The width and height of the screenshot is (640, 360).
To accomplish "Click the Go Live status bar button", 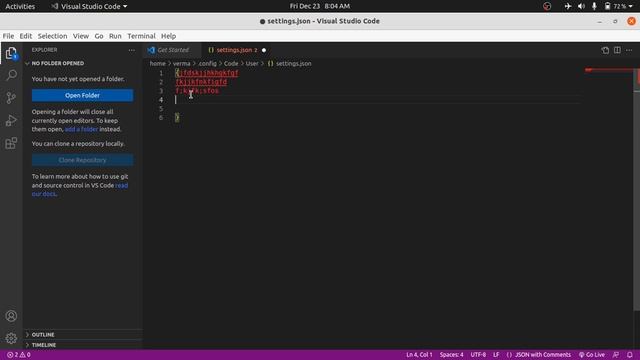I will tap(592, 355).
